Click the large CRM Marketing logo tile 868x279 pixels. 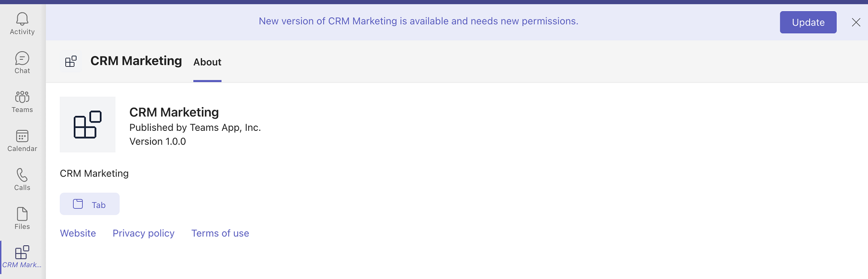point(88,125)
